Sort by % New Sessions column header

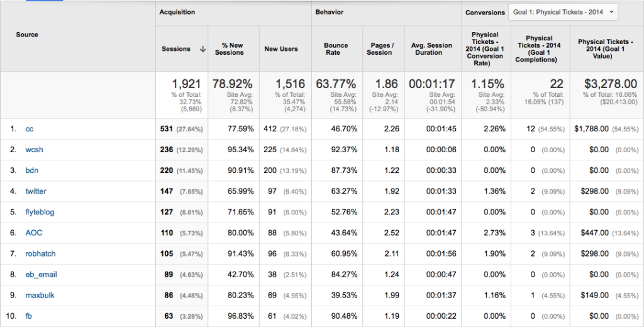pos(229,49)
